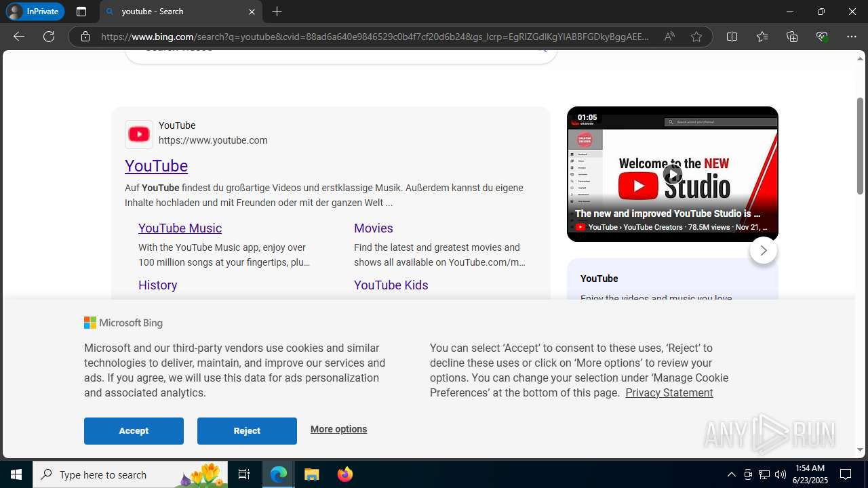Open the notification center
The height and width of the screenshot is (488, 868).
(846, 474)
